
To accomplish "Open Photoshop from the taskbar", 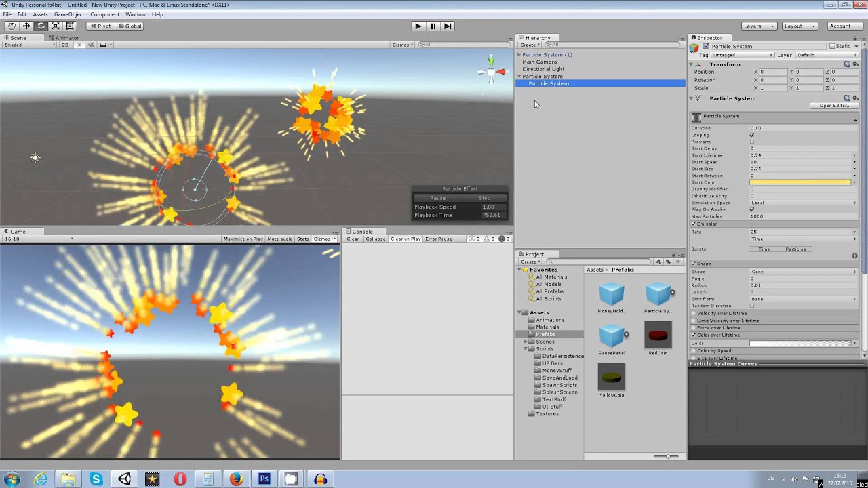I will [264, 479].
